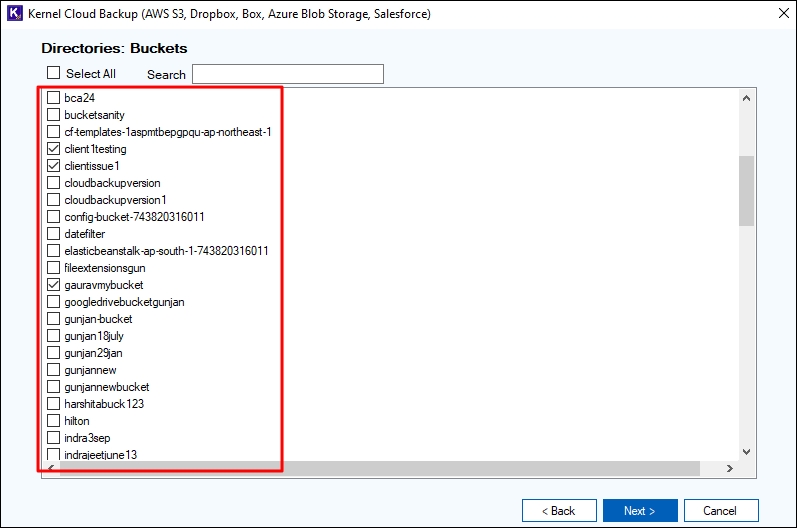Check cf-templates-1aspmtbepgpqu-ap-northeast-1 checkbox
797x528 pixels.
[53, 132]
